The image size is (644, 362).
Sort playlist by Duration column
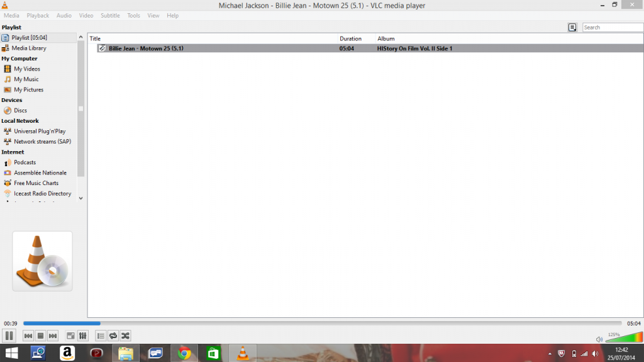point(350,38)
